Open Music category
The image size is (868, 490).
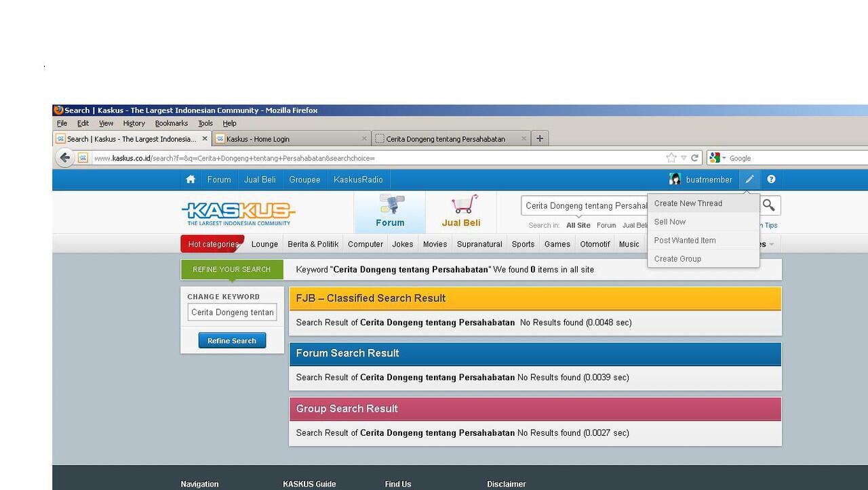[629, 244]
